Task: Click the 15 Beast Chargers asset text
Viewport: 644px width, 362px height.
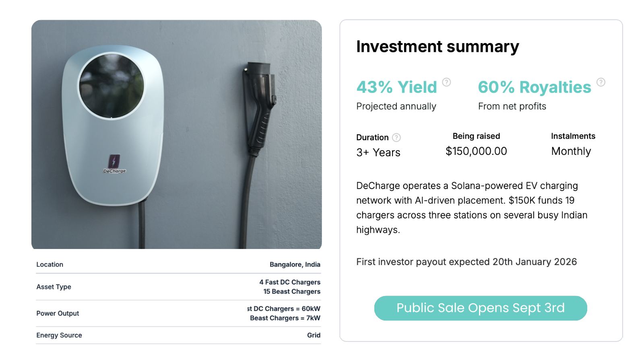Action: [x=292, y=292]
